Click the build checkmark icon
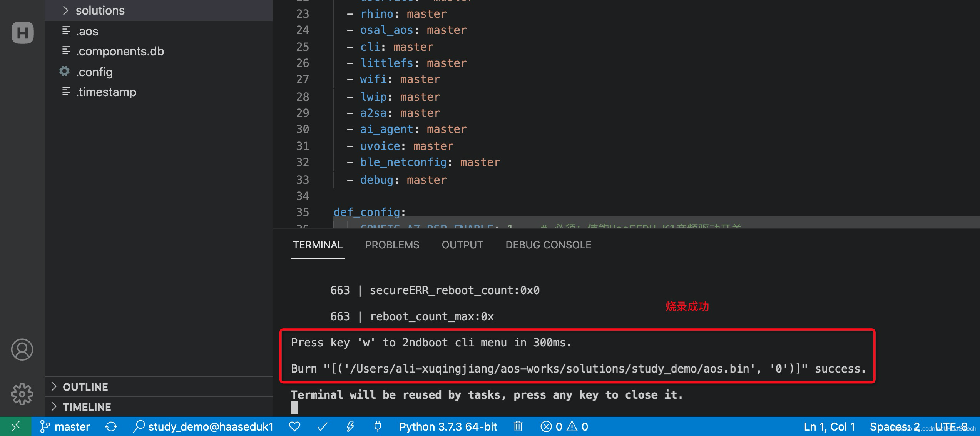The width and height of the screenshot is (980, 436). [x=322, y=426]
